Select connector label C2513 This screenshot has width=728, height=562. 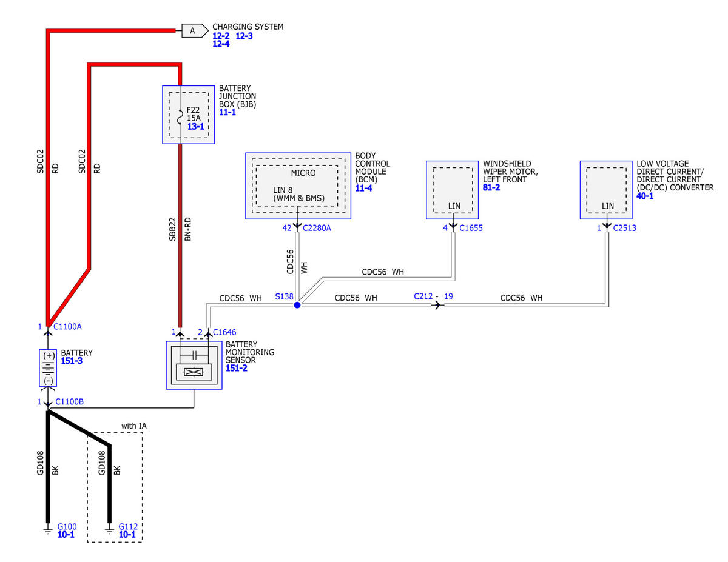click(625, 228)
